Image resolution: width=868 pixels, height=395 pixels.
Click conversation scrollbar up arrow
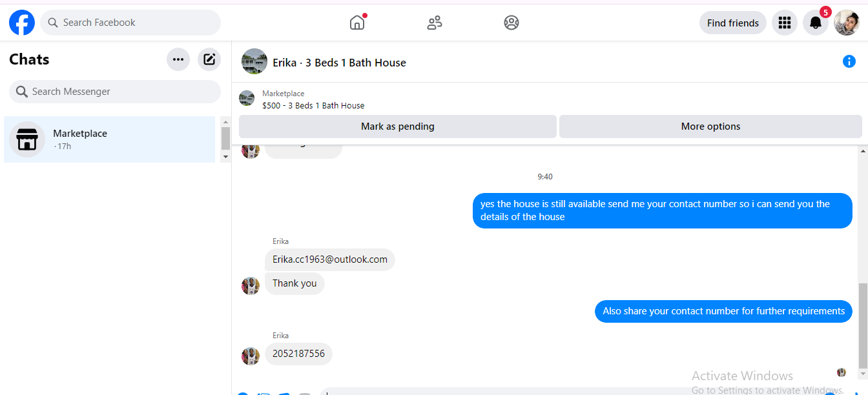coord(863,151)
